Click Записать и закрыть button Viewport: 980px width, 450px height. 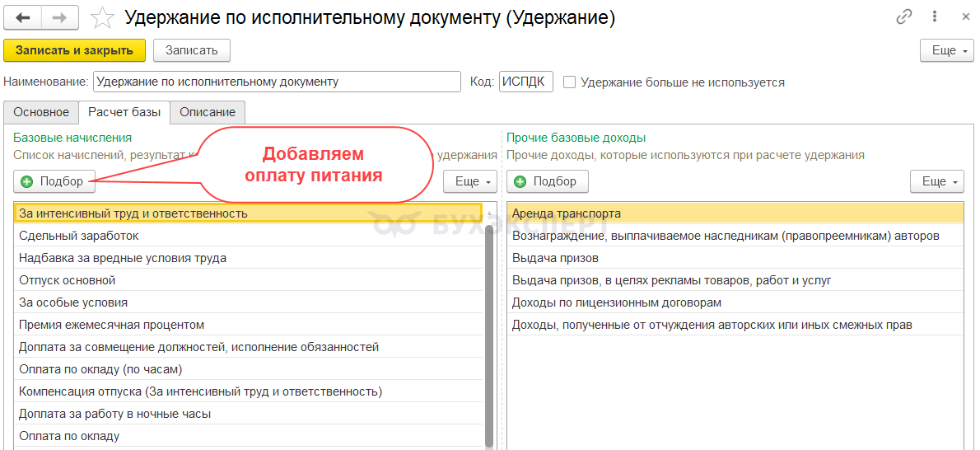[x=74, y=51]
